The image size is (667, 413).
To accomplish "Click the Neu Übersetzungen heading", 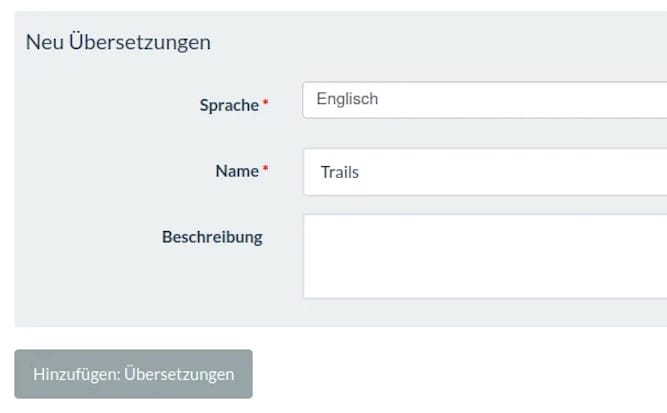I will 118,42.
